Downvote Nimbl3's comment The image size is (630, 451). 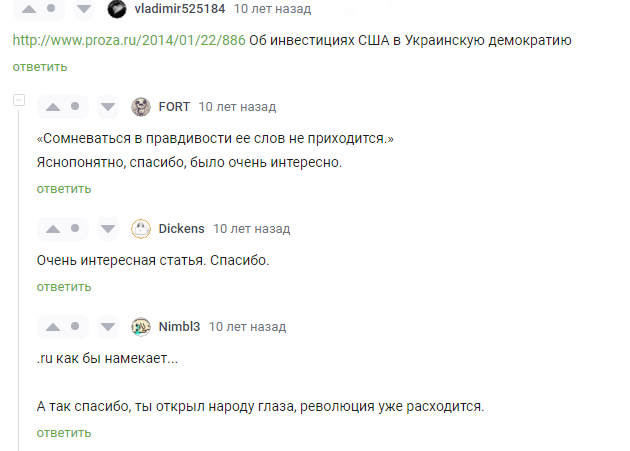(109, 327)
